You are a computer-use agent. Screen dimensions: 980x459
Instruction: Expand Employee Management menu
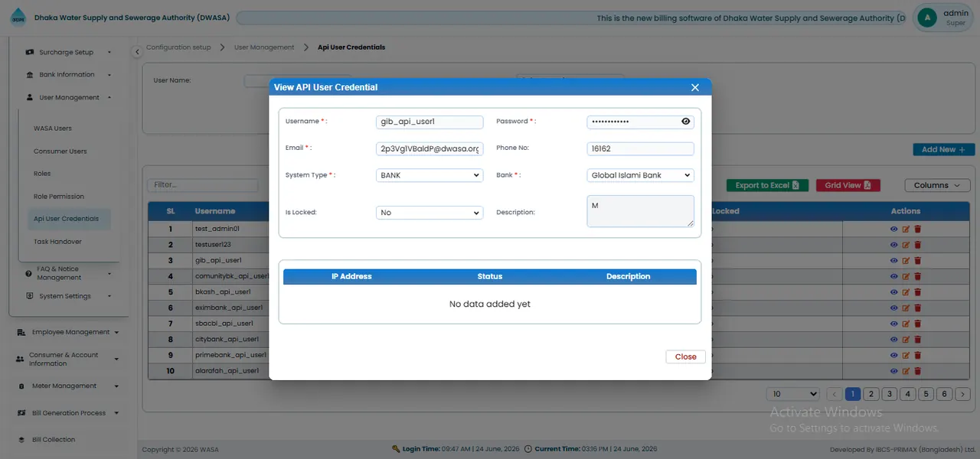point(67,332)
